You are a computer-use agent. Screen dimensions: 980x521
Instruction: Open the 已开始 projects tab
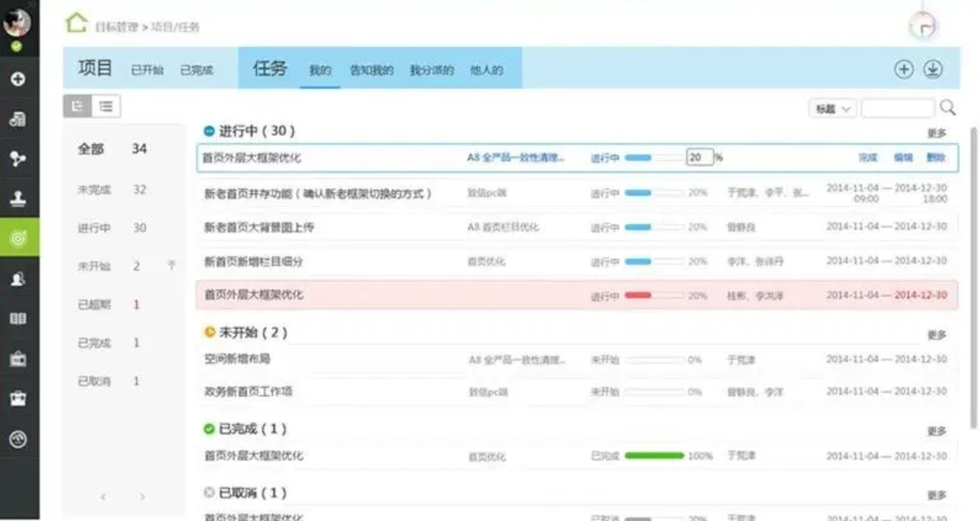click(x=147, y=70)
